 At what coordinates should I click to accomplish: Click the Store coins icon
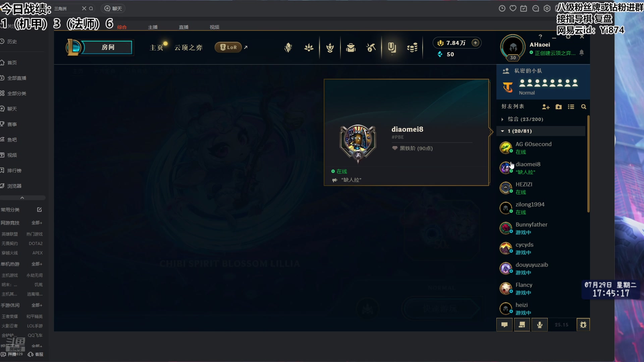(x=412, y=48)
